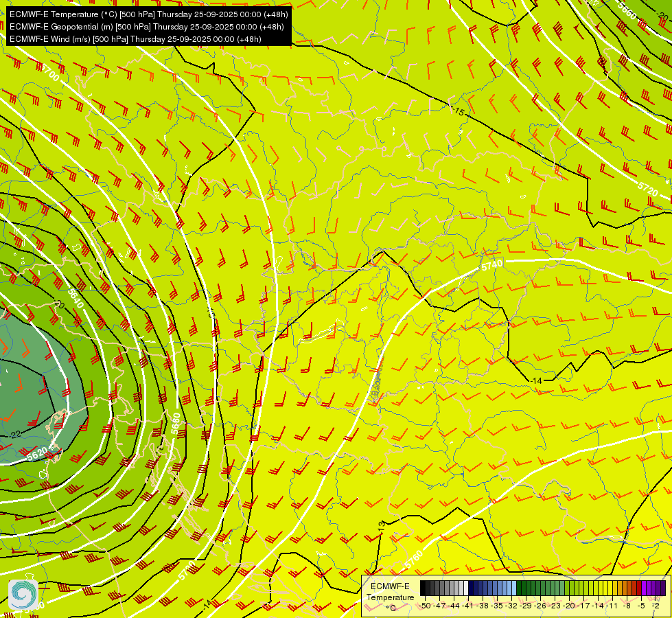The image size is (672, 618).
Task: Click the 5620 geopotential contour label
Action: pyautogui.click(x=37, y=453)
